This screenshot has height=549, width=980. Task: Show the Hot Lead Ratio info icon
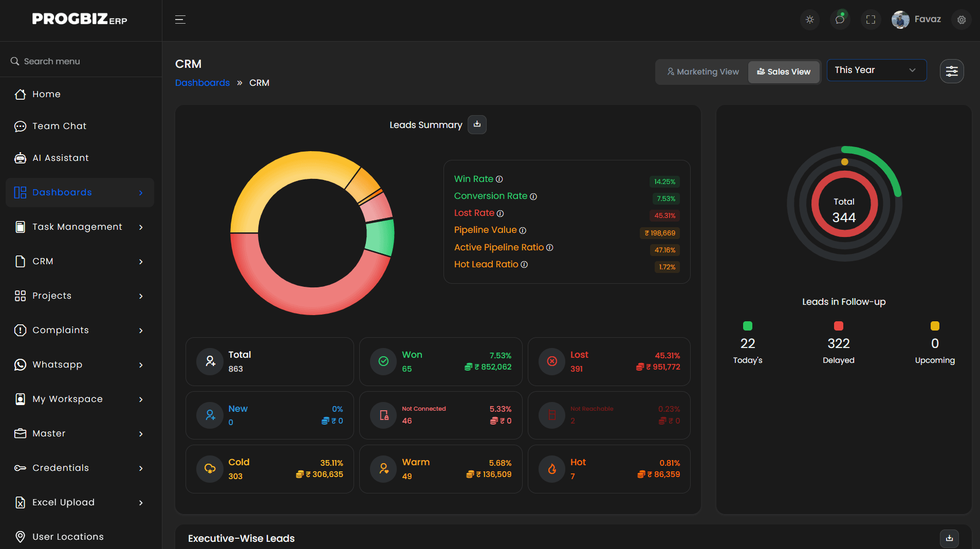524,265
